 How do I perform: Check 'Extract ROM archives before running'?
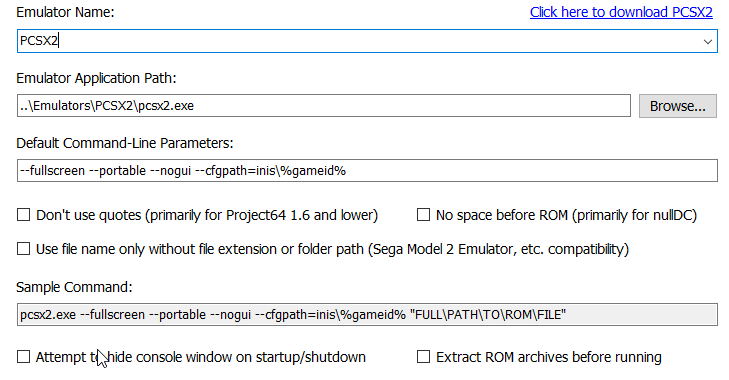point(423,357)
